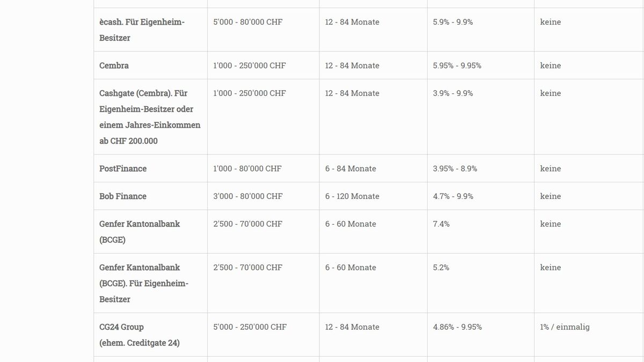
Task: Click the Cembra lender name
Action: point(114,65)
